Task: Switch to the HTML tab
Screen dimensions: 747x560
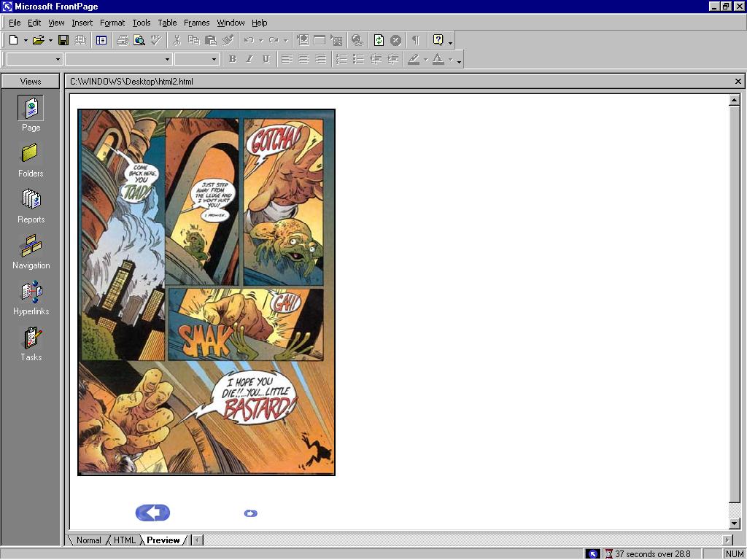Action: point(124,540)
